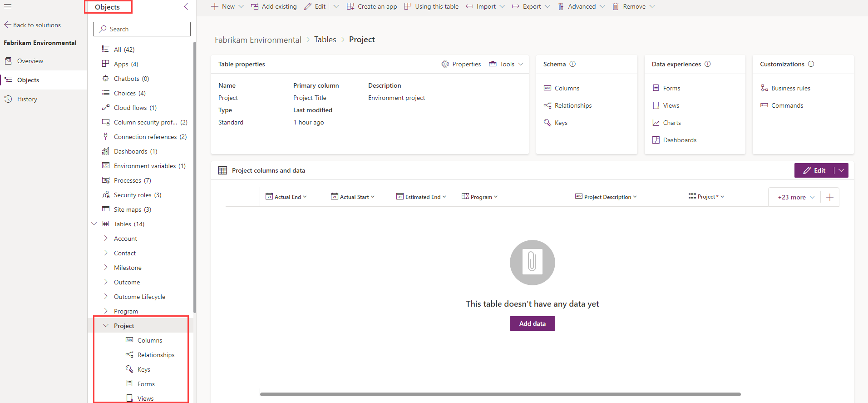868x403 pixels.
Task: Select Columns under Project in tree
Action: point(150,340)
